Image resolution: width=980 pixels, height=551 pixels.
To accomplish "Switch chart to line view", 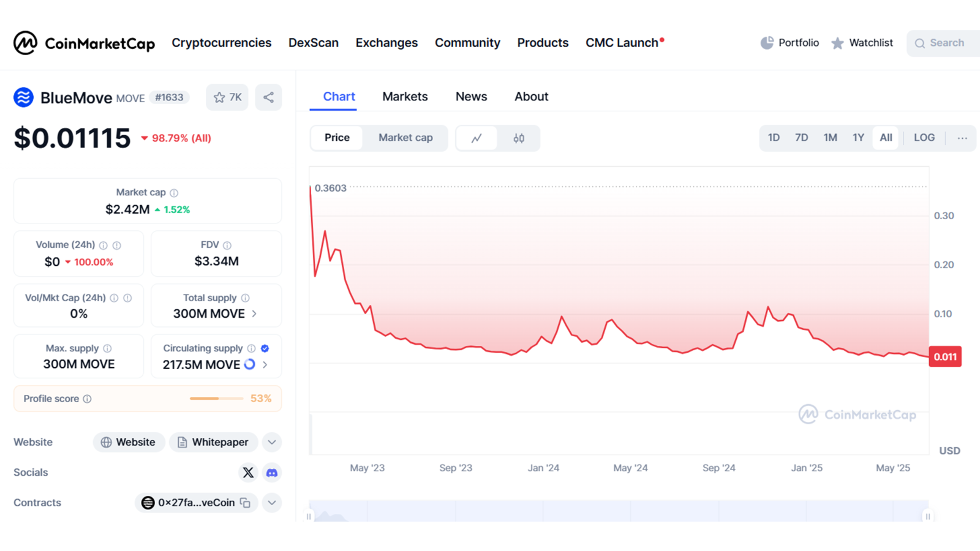I will pos(477,138).
